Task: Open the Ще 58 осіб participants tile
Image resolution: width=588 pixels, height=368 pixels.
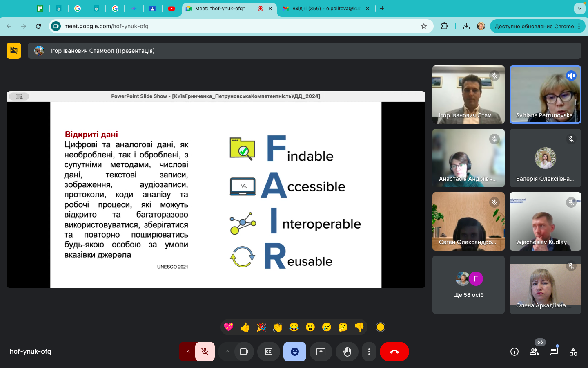Action: pos(468,285)
